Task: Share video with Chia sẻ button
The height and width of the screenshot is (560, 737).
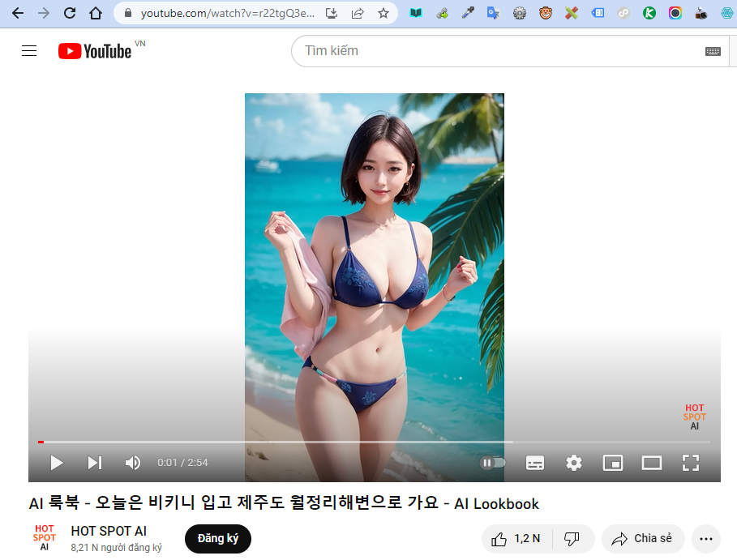Action: [642, 539]
